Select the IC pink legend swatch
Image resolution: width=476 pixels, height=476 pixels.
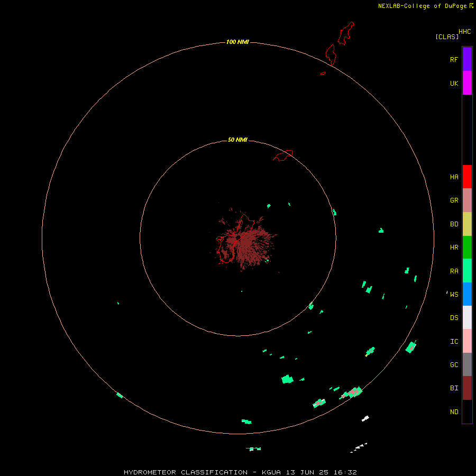click(x=467, y=341)
